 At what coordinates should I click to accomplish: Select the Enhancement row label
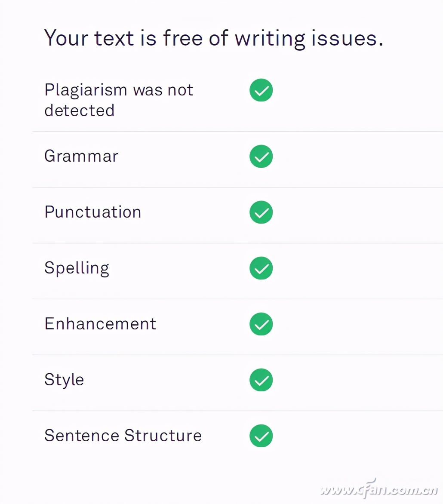pyautogui.click(x=100, y=324)
